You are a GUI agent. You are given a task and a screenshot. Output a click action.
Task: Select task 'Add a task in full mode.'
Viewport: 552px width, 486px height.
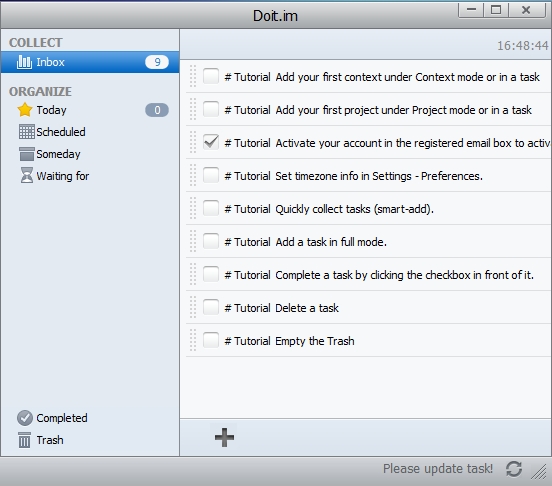(331, 242)
